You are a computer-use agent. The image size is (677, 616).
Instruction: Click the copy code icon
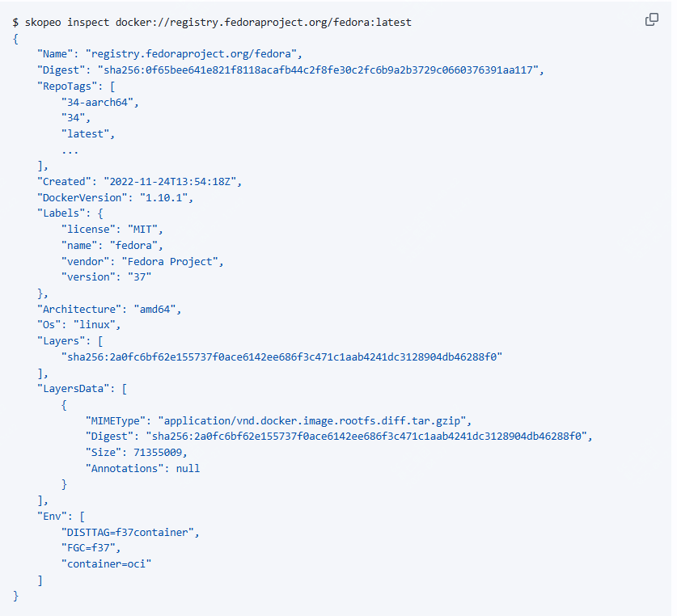point(651,20)
